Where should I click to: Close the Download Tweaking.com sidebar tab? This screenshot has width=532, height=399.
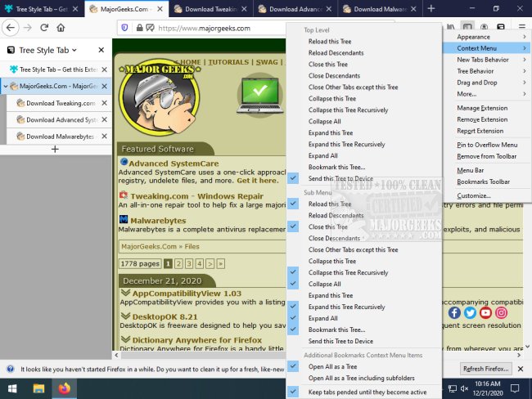tap(105, 103)
